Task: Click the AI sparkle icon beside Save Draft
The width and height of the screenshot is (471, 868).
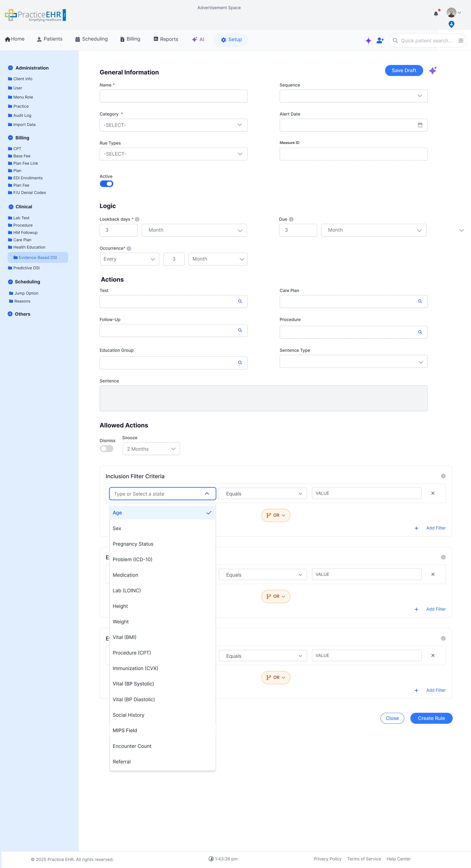Action: (433, 70)
